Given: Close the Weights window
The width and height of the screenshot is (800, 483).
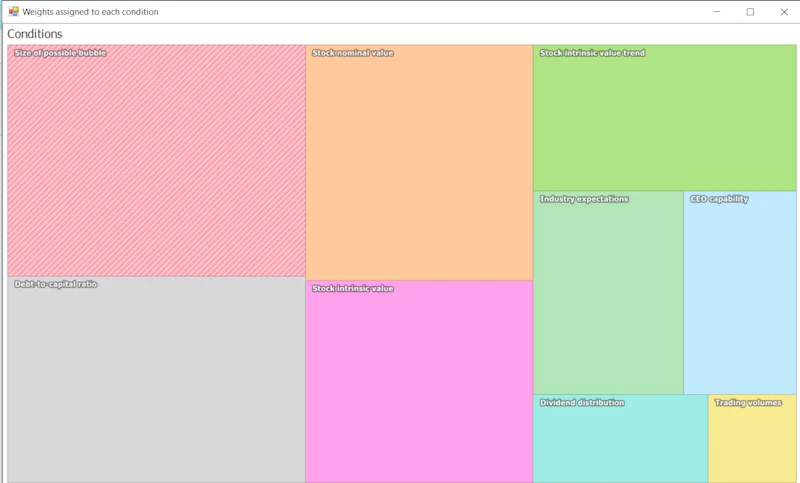Looking at the screenshot, I should (784, 12).
